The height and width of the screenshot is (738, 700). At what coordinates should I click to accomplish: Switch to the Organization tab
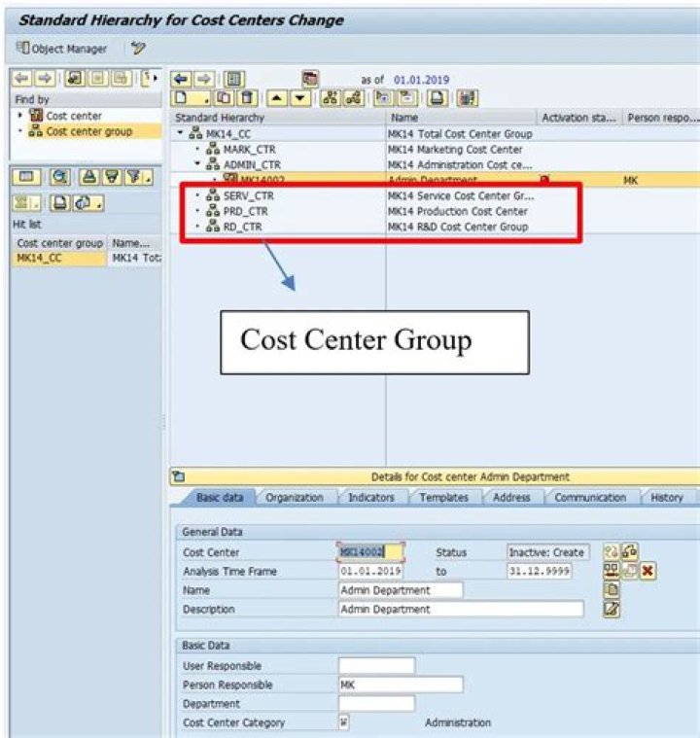(294, 498)
